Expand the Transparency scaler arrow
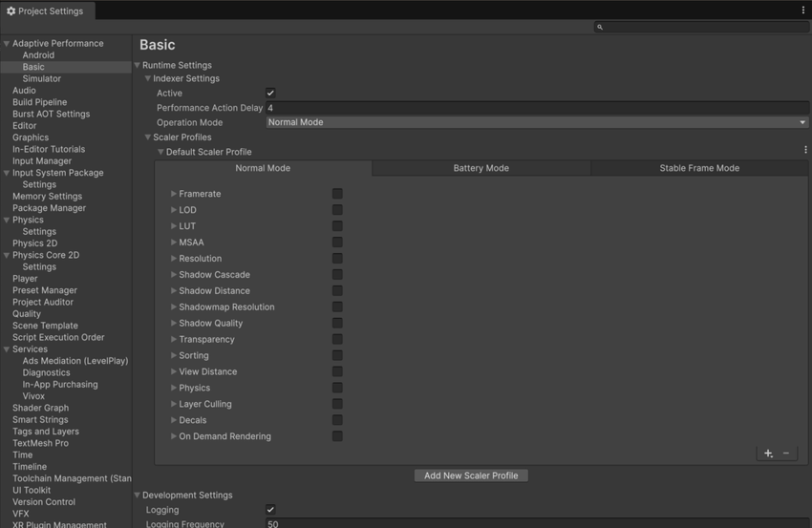812x528 pixels. coord(174,339)
